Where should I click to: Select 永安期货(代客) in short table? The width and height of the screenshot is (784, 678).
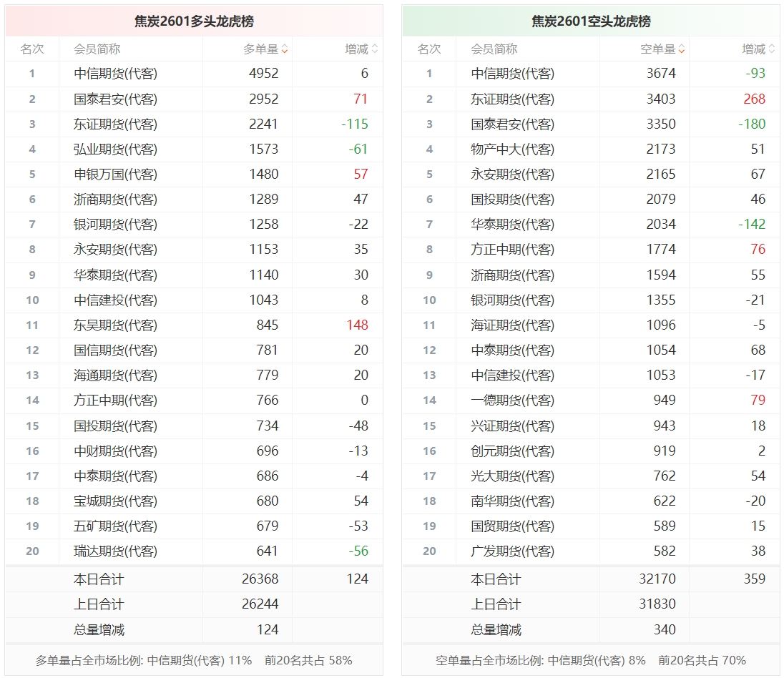512,174
